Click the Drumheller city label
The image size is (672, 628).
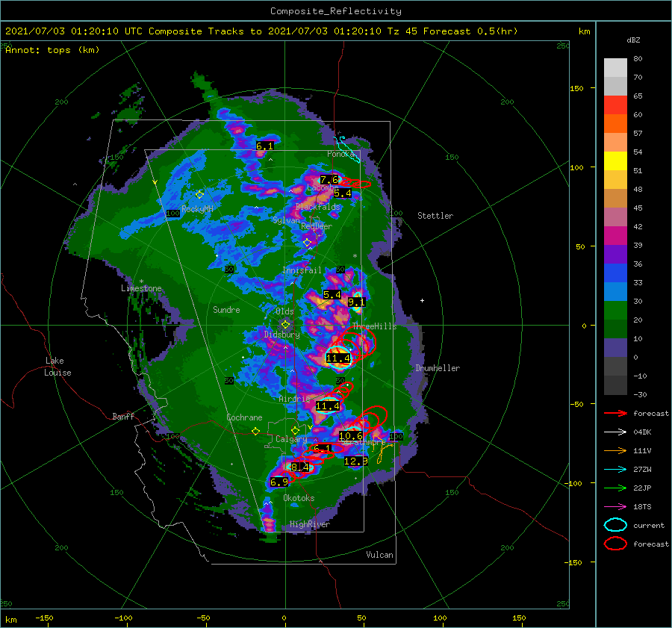438,368
